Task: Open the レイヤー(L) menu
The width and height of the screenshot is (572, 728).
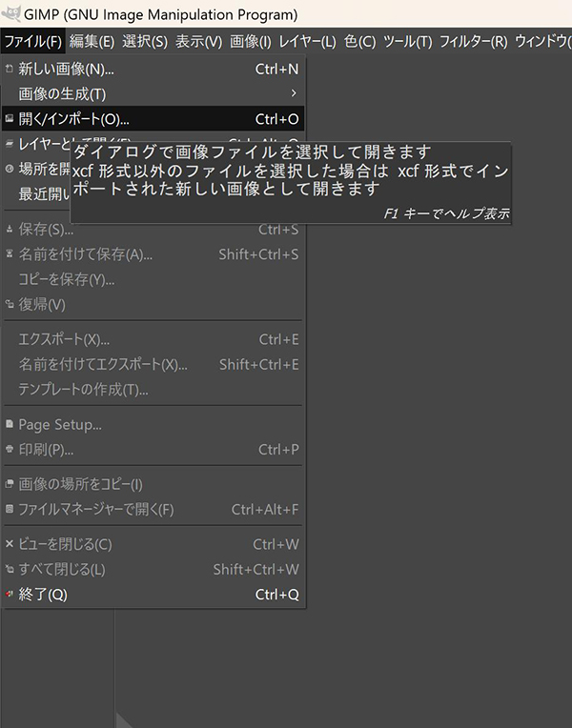Action: (307, 42)
